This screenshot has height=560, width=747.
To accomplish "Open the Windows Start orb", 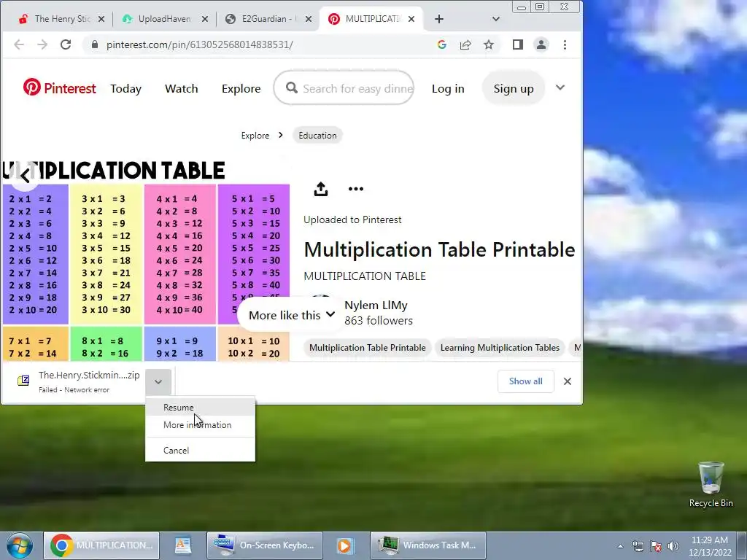I will tap(19, 545).
